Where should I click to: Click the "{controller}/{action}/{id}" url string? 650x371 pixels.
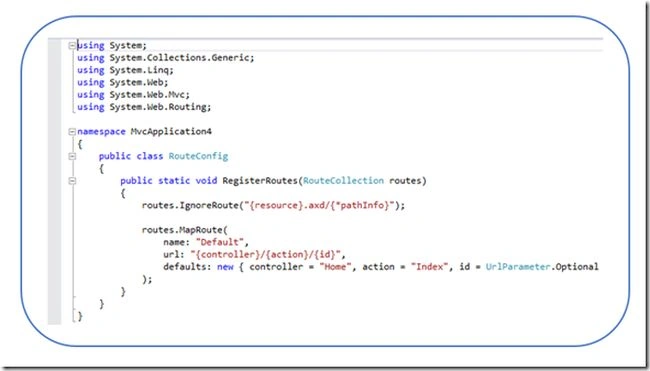click(265, 255)
